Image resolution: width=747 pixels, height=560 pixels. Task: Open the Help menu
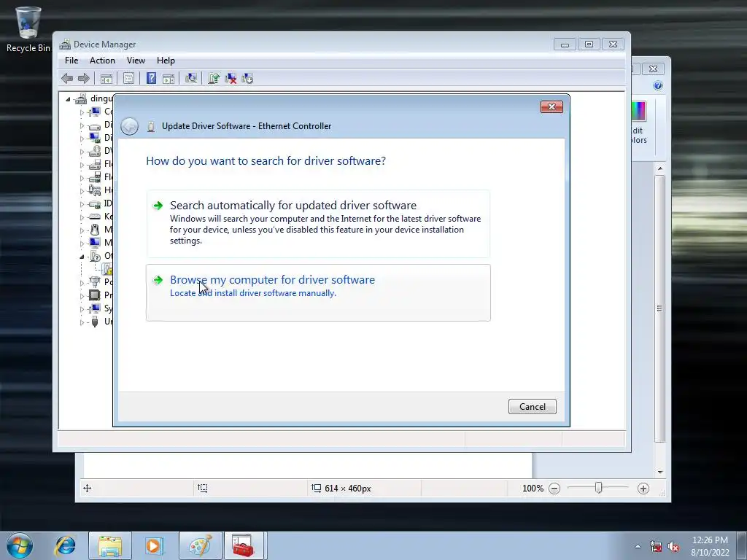(166, 61)
